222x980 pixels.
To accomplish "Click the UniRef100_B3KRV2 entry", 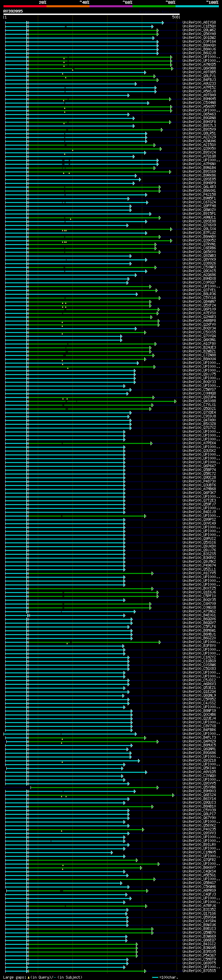I will click(x=199, y=558).
